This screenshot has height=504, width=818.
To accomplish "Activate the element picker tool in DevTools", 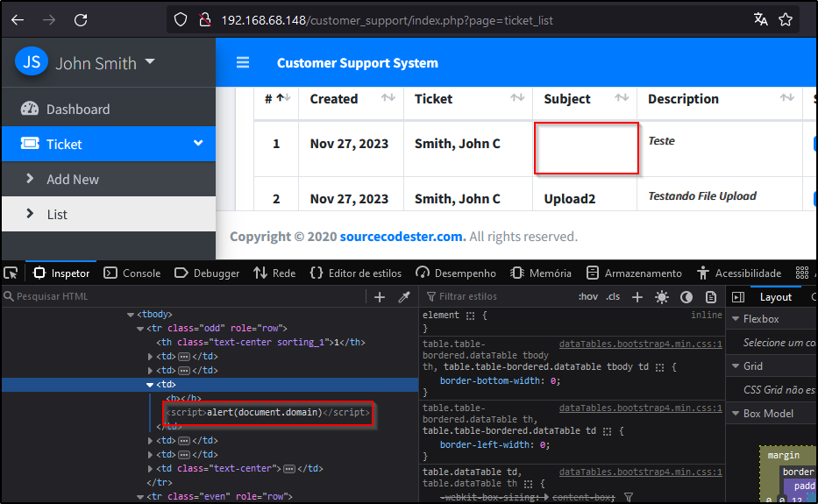I will (x=11, y=273).
